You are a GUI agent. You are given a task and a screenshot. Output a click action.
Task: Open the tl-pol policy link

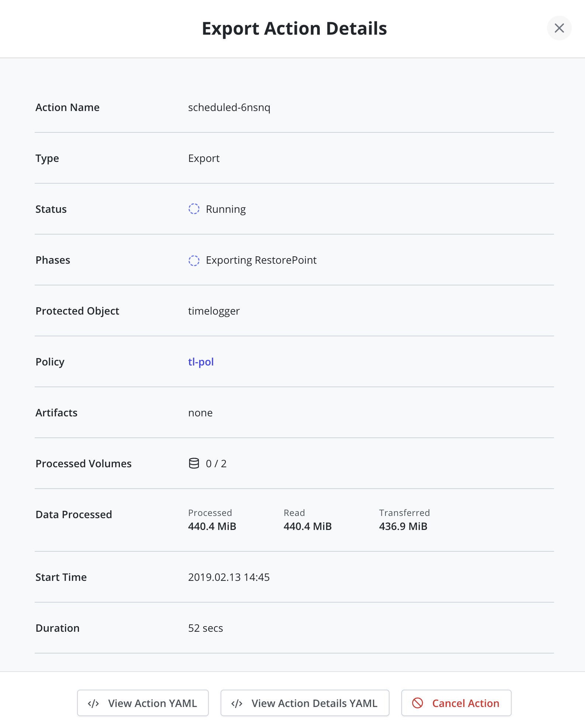click(201, 362)
